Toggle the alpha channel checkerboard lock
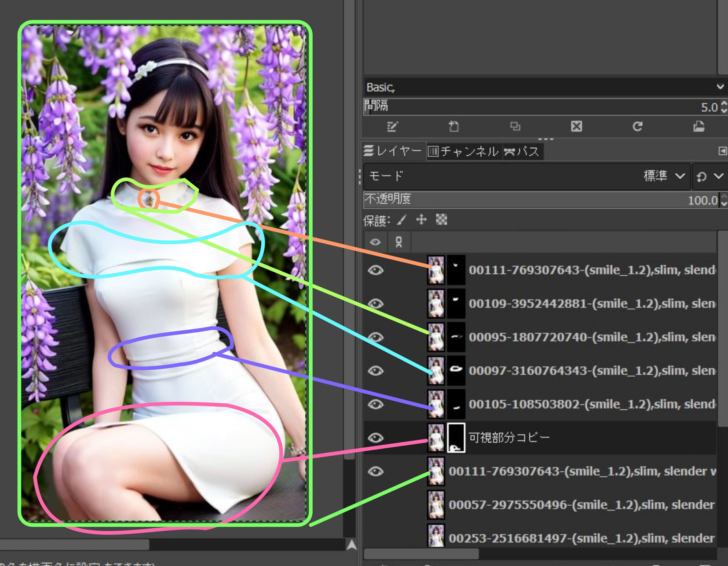Image resolution: width=728 pixels, height=566 pixels. [x=441, y=220]
